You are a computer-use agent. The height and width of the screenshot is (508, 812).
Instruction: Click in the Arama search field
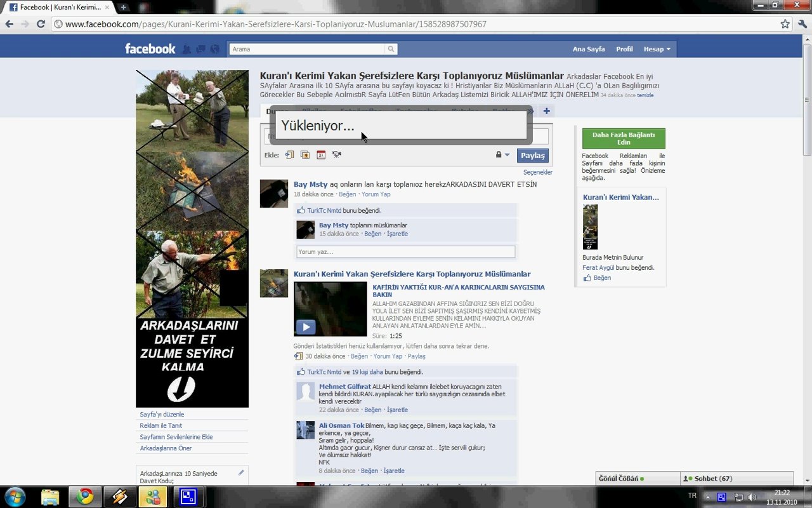tap(307, 49)
